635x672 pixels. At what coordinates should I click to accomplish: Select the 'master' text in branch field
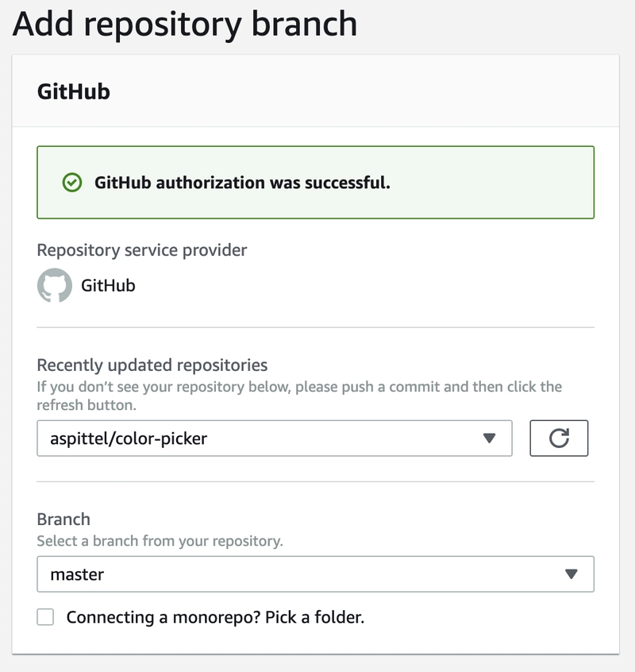tap(77, 574)
